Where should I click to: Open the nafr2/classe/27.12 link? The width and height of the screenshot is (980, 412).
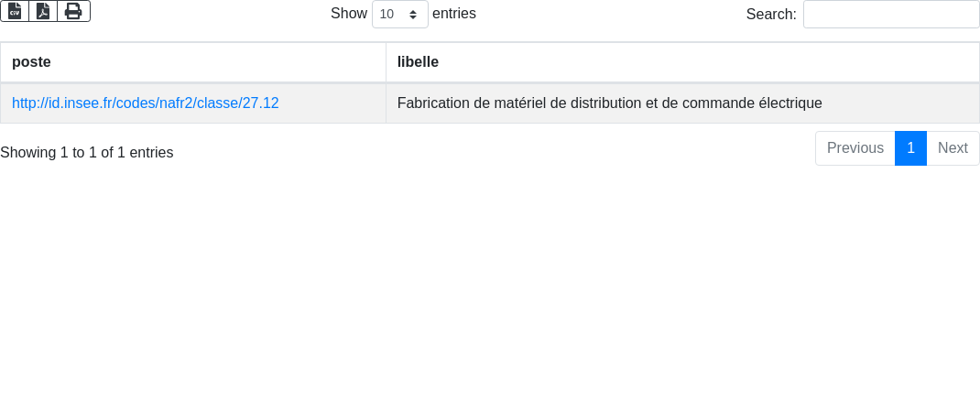pos(145,103)
